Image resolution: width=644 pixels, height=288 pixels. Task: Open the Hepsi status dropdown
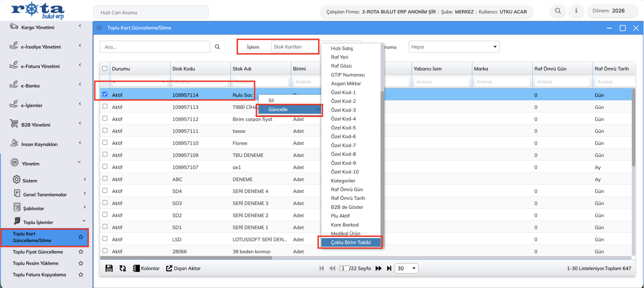[x=454, y=47]
